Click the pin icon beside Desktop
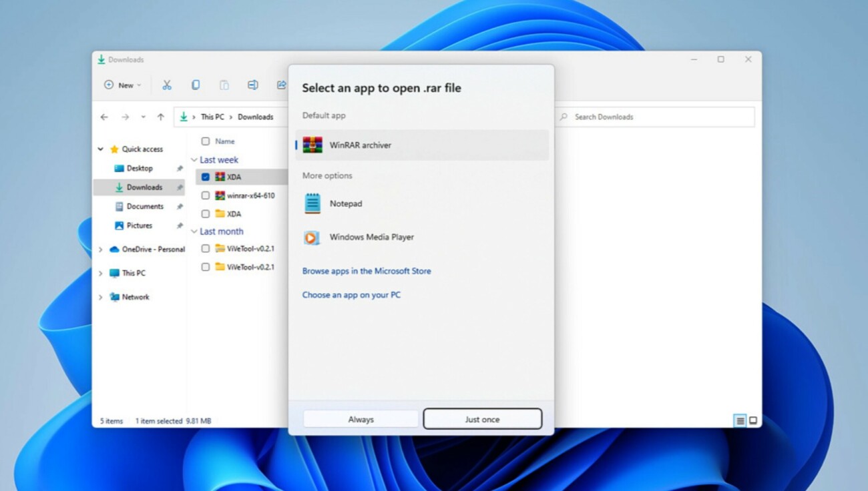The image size is (868, 491). point(180,169)
